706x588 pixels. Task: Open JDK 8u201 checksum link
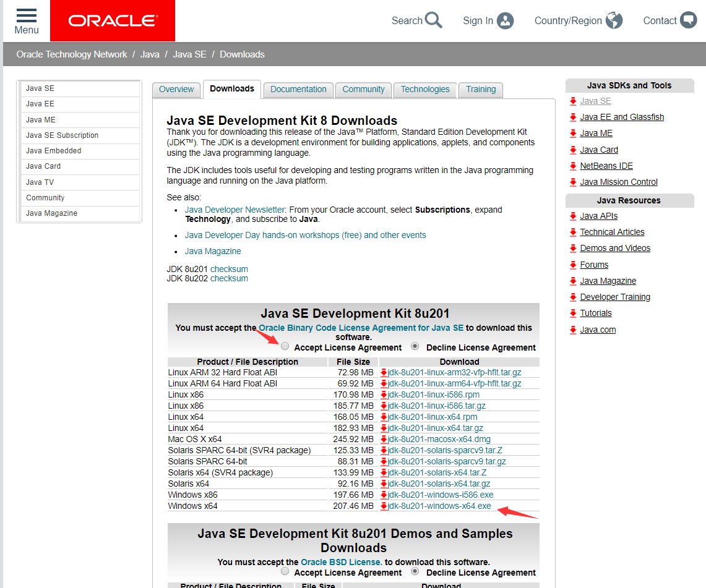pyautogui.click(x=229, y=269)
